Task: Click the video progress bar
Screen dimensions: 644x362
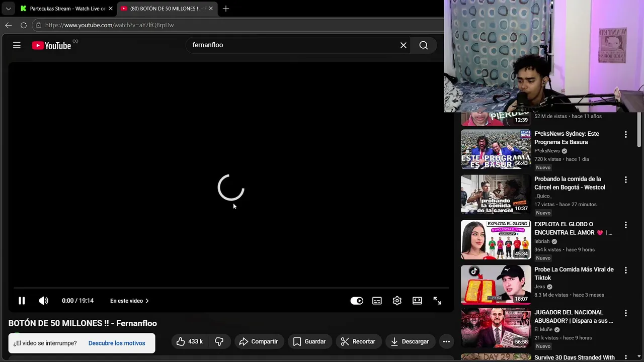Action: point(230,288)
